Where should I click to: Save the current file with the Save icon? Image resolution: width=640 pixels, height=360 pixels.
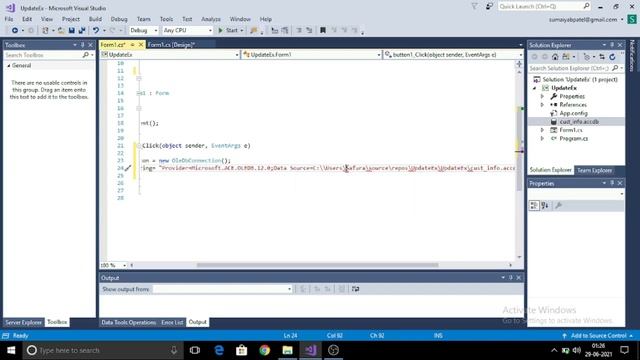[x=71, y=30]
